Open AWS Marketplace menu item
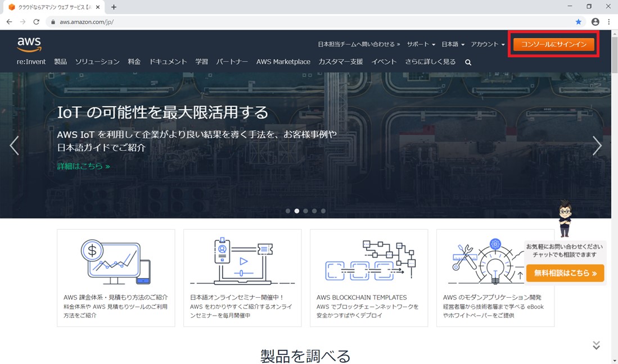 point(283,62)
